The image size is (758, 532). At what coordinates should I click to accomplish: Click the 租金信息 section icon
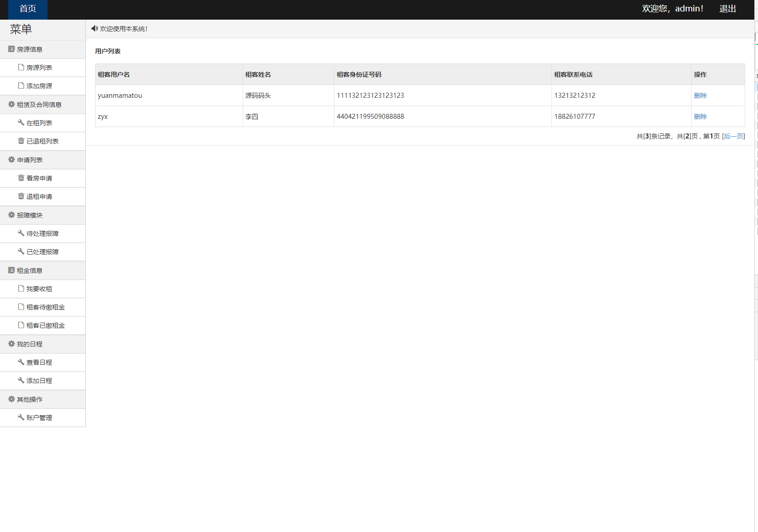click(x=11, y=270)
